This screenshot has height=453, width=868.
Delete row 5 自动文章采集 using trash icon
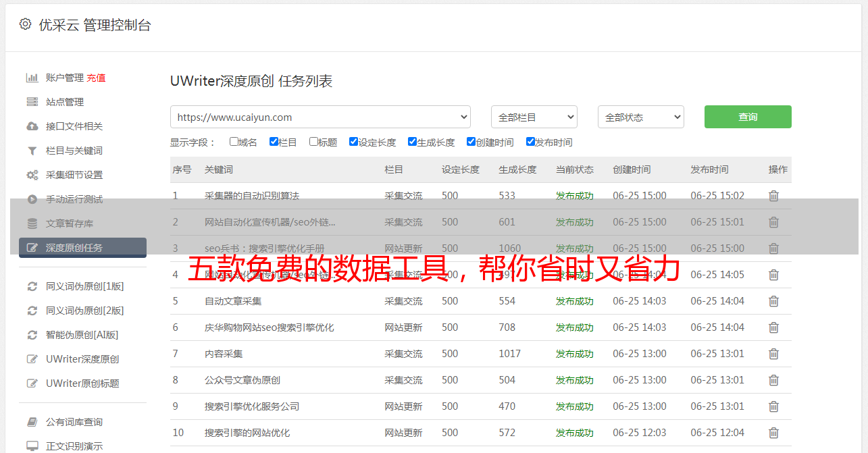pyautogui.click(x=773, y=301)
